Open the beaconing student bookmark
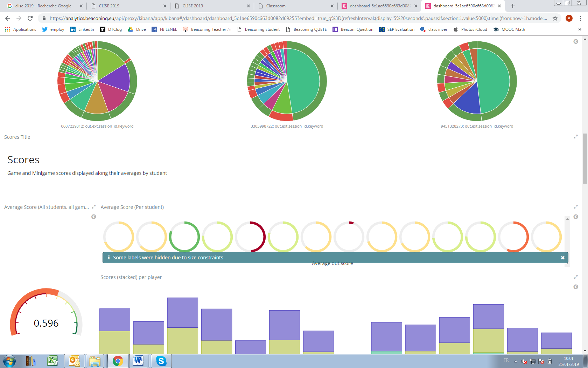Image resolution: width=588 pixels, height=368 pixels. click(258, 29)
